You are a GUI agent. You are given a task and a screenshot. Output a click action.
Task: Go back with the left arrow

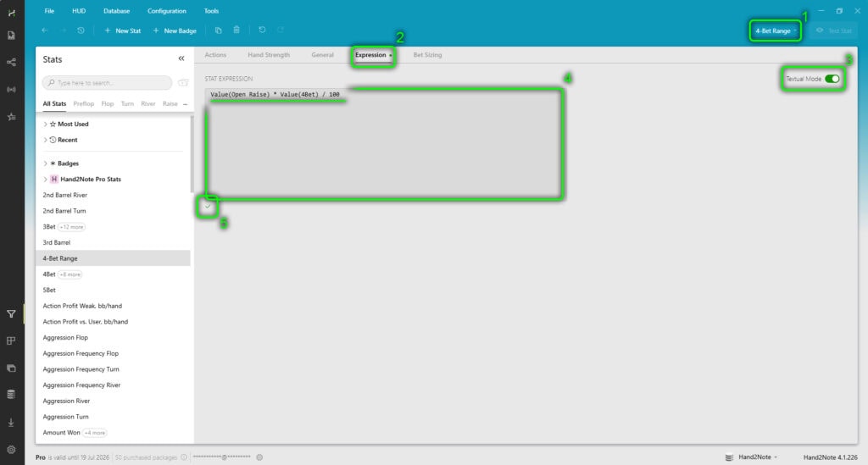click(x=45, y=30)
